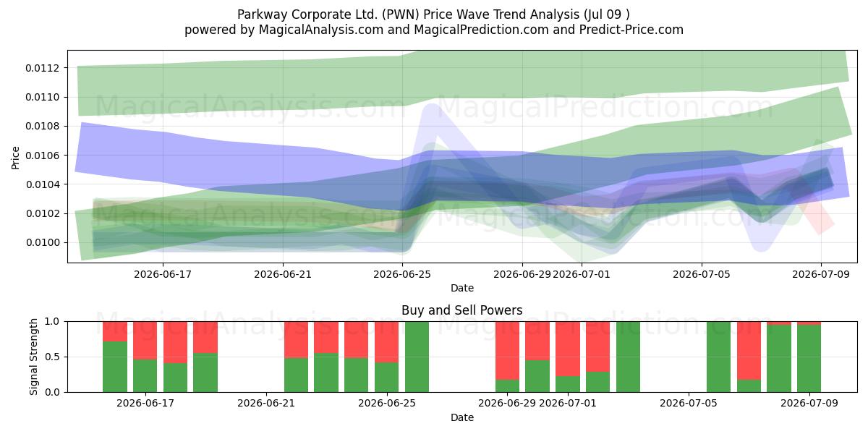Click the red sell segment for 2026-06-24

coord(357,339)
